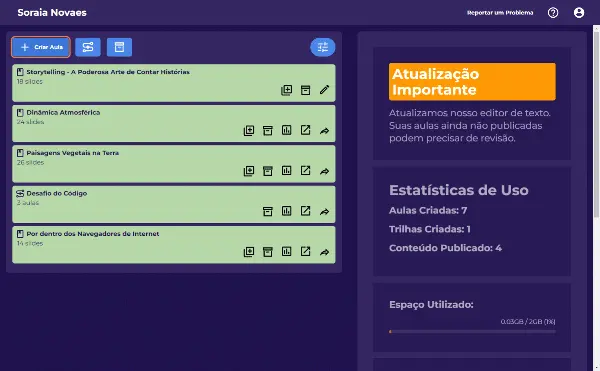
Task: Archive the Paisagens Vegetais na Terra lesson
Action: pos(268,171)
